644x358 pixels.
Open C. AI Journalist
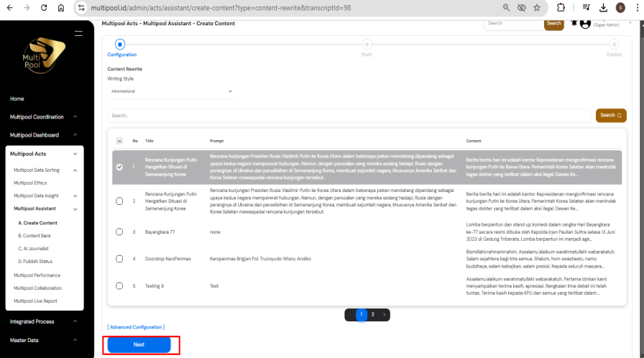33,249
